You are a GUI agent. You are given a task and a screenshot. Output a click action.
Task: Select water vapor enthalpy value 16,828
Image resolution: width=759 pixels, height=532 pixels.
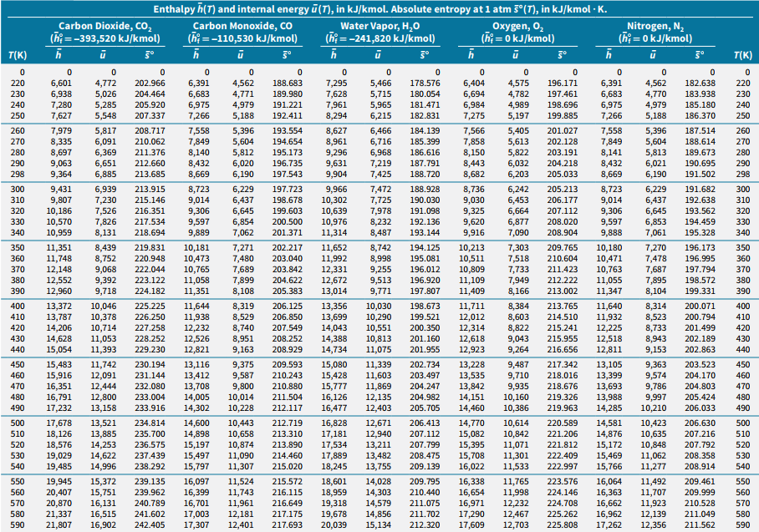click(x=334, y=423)
